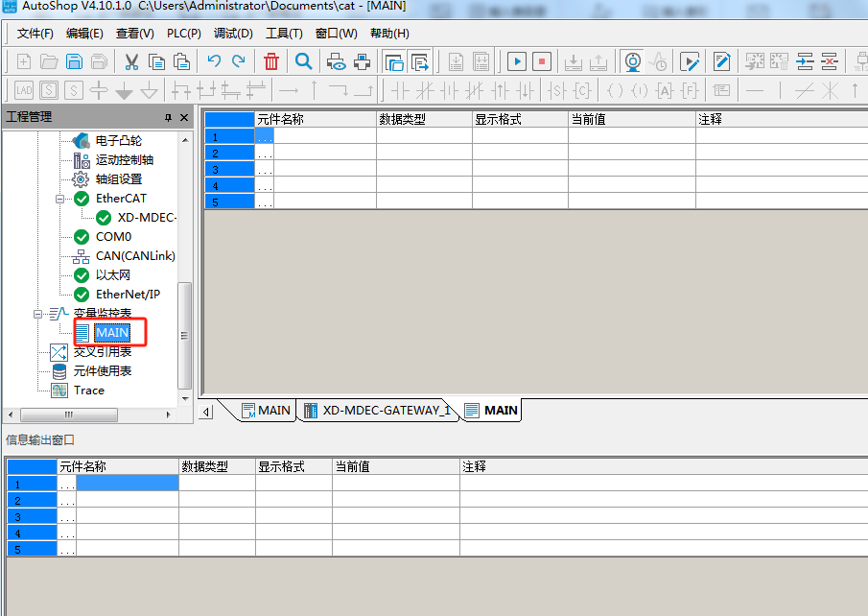The image size is (868, 616).
Task: Click project tree horizontal scroll right arrow
Action: pos(168,415)
